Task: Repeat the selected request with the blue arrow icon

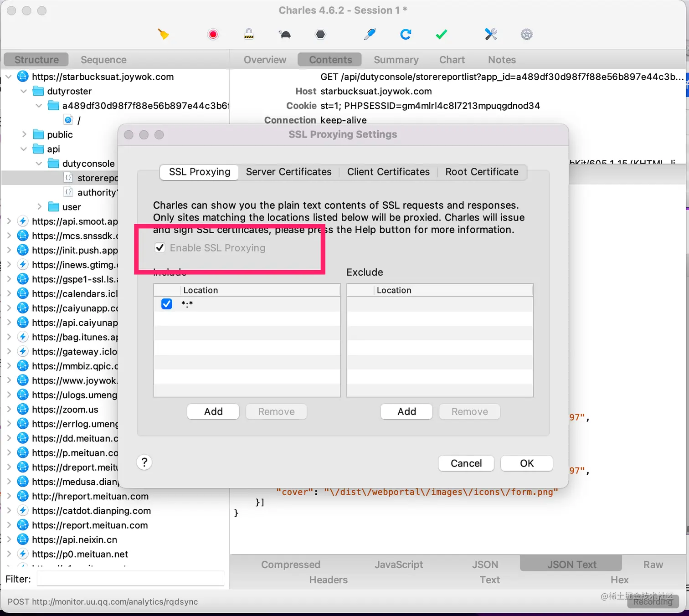Action: click(x=406, y=34)
